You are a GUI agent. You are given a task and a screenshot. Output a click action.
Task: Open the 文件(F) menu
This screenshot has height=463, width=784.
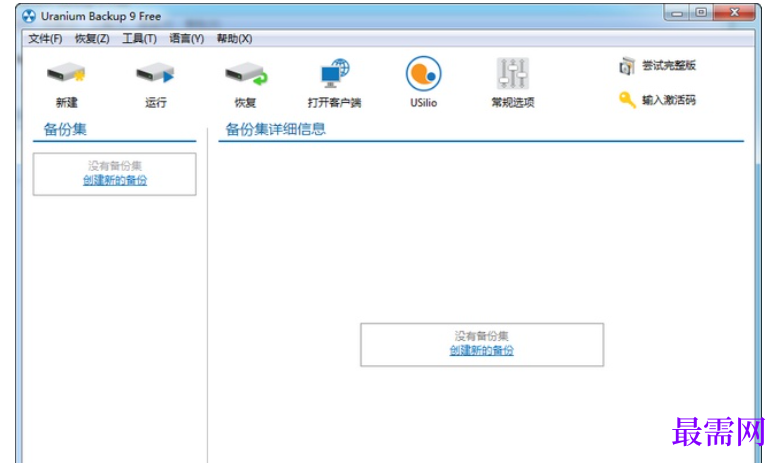[x=45, y=38]
